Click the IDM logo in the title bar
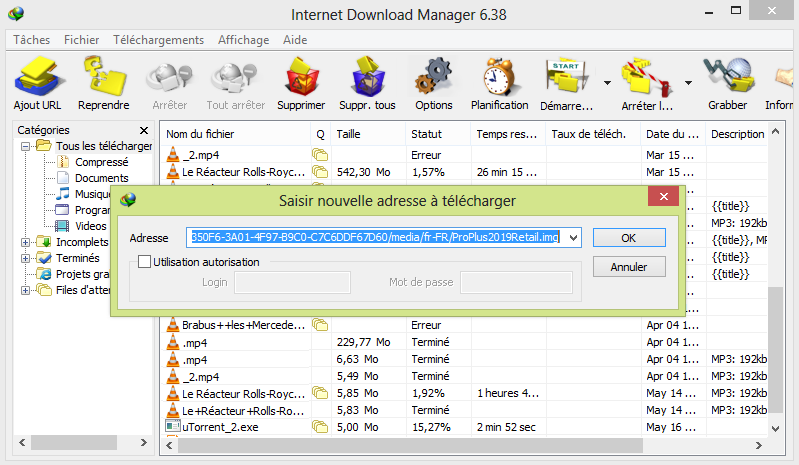This screenshot has width=799, height=465. 16,13
